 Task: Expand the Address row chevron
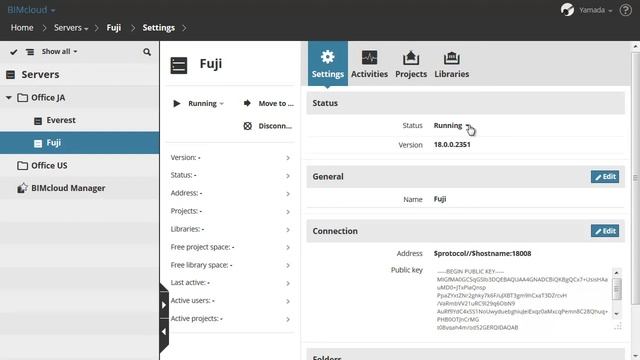(x=288, y=194)
